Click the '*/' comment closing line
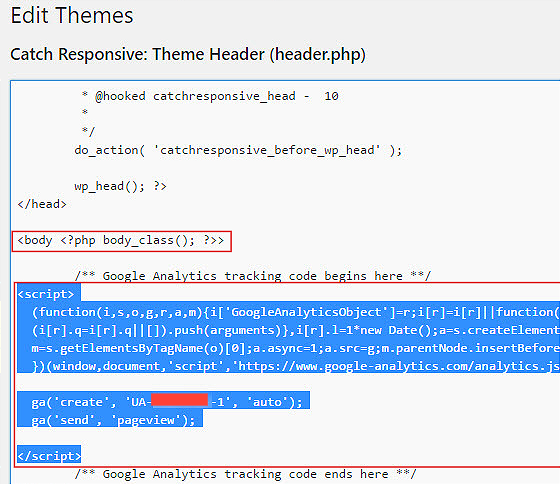 click(88, 131)
